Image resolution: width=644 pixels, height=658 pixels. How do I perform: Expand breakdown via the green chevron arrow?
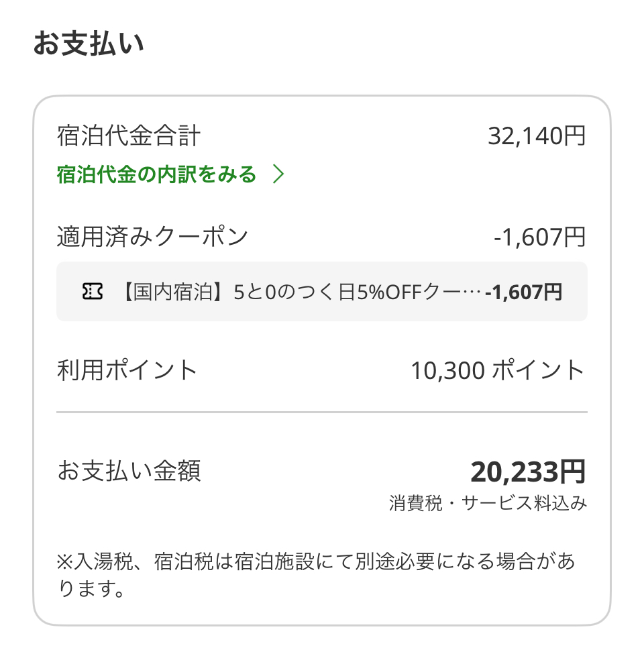(279, 175)
